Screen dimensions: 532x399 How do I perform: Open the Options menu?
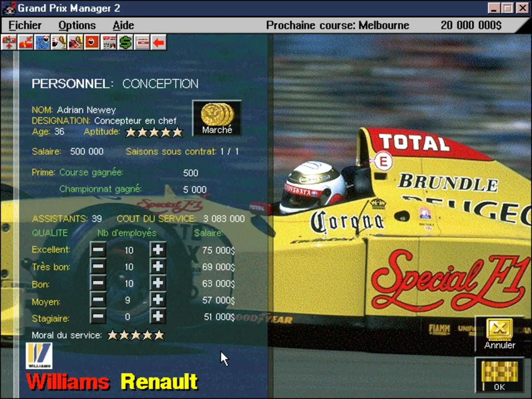pyautogui.click(x=77, y=25)
